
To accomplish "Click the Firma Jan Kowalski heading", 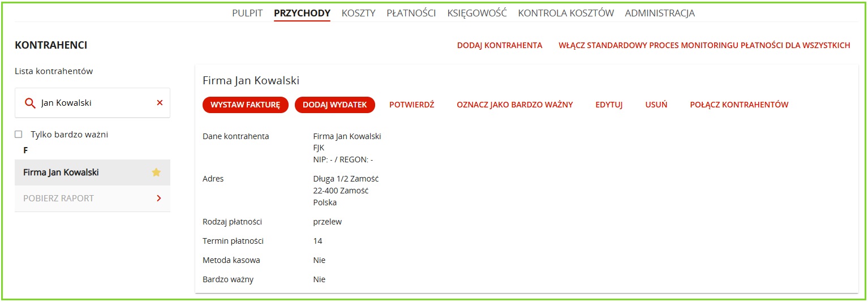I will [x=251, y=80].
